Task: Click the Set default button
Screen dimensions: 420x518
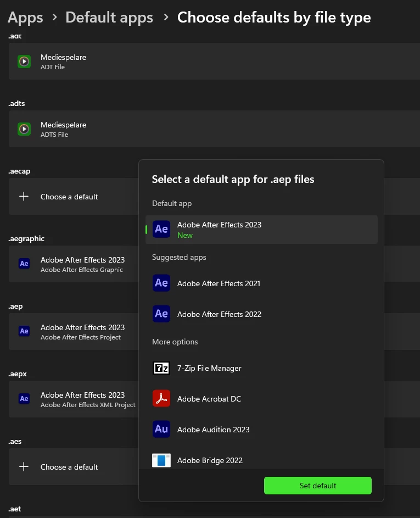Action: (318, 486)
